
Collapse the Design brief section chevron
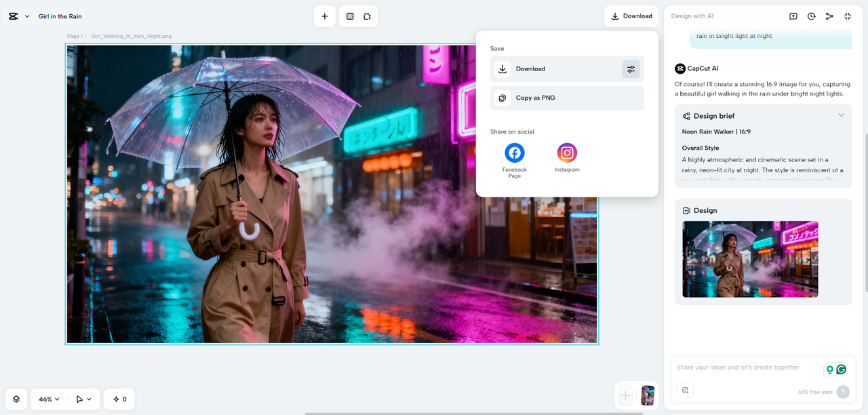pos(841,115)
